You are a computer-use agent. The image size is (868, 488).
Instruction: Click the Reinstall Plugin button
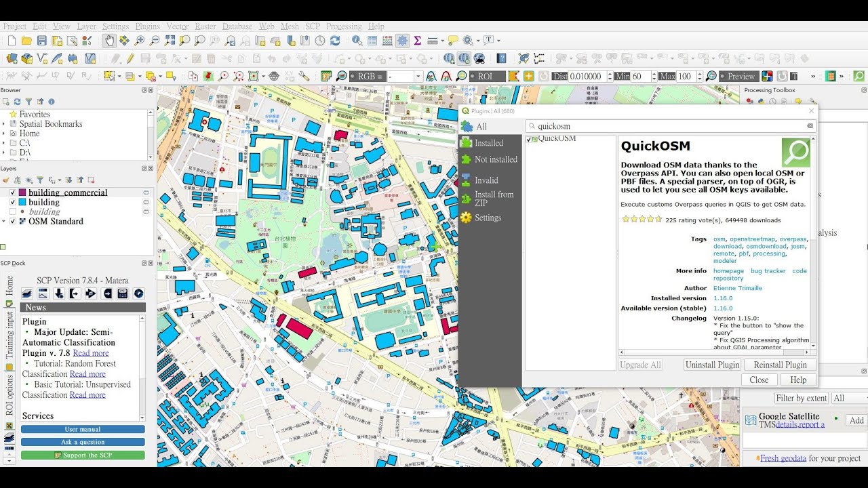click(x=781, y=365)
